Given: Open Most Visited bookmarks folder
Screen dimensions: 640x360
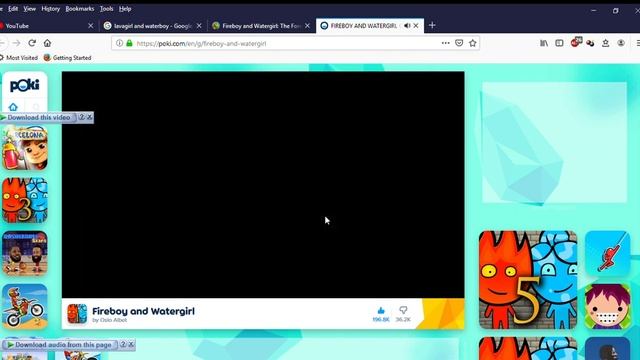Looking at the screenshot, I should [19, 58].
